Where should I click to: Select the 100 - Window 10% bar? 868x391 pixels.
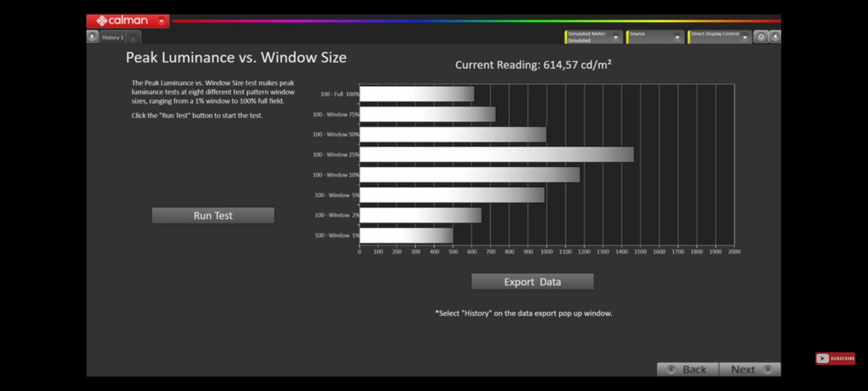tap(469, 175)
